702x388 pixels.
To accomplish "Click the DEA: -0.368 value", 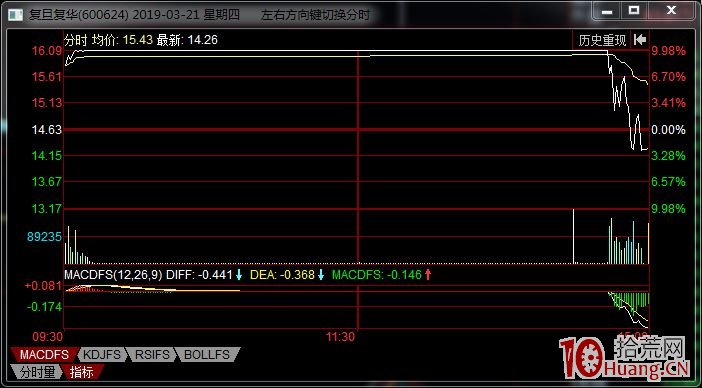I will pos(282,275).
